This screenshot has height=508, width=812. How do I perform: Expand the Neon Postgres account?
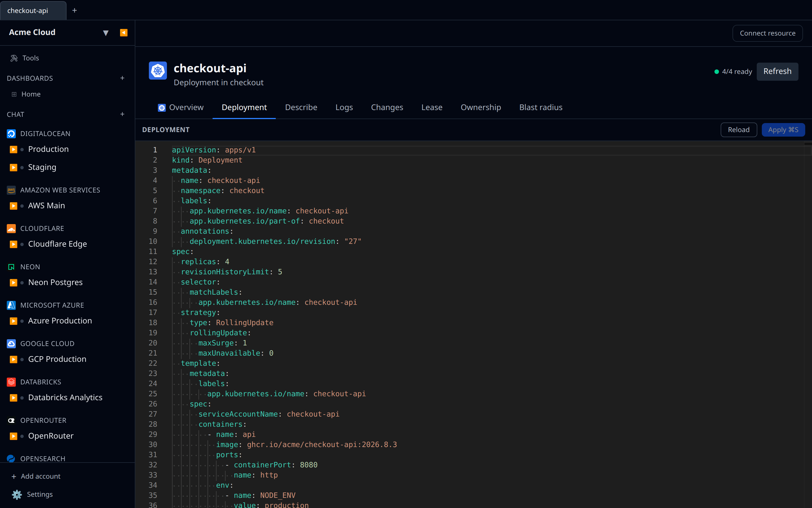[x=14, y=283]
